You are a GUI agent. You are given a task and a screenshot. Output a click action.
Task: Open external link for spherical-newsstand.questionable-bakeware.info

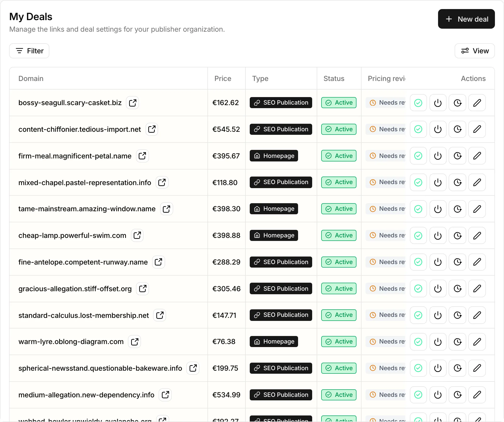(x=193, y=368)
